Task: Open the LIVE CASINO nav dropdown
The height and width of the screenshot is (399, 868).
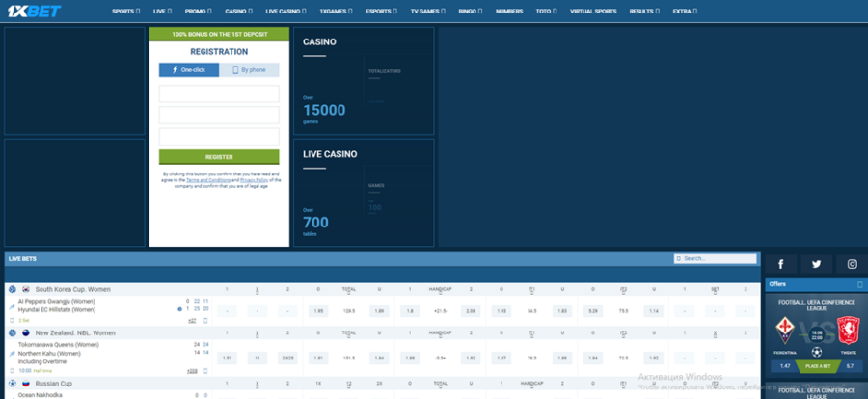Action: (285, 11)
